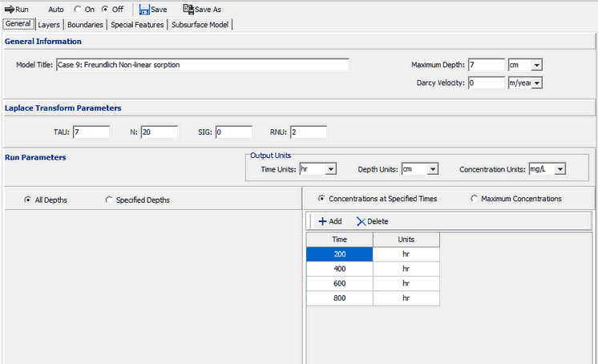
Task: Click hr units cell in 800 row
Action: [x=406, y=298]
